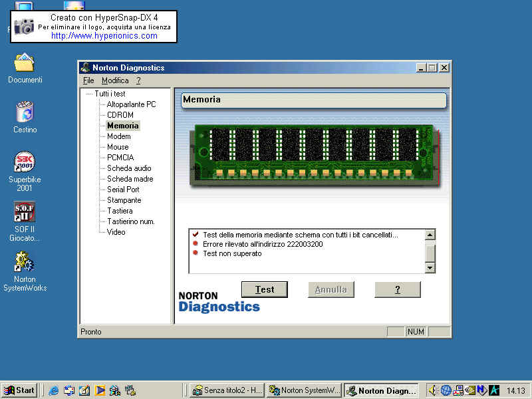
Task: Click the Annulla button
Action: coord(331,289)
